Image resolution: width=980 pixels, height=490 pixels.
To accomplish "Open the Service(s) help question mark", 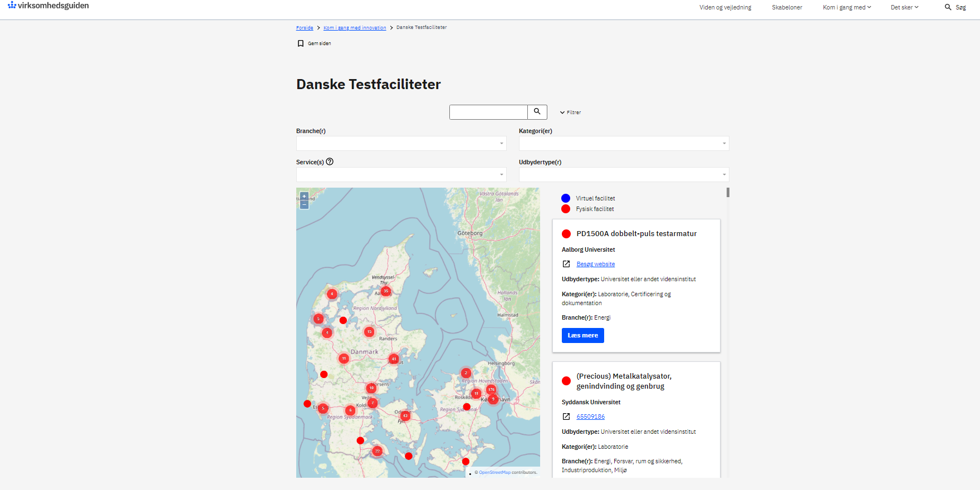I will [x=330, y=162].
